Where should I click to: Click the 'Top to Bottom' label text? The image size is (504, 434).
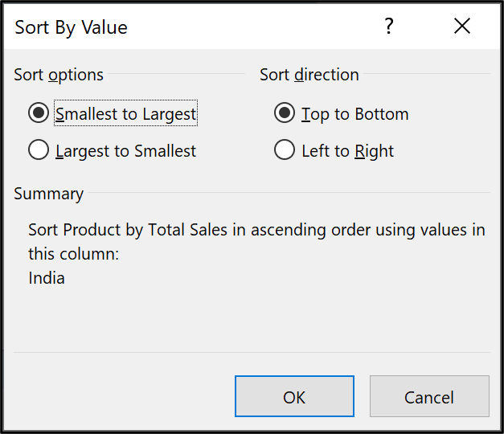point(354,114)
